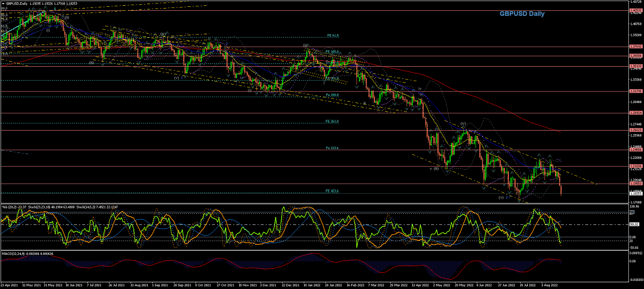The width and height of the screenshot is (644, 289).
Task: Click the 50.32 level tag in oscillator panel
Action: [635, 224]
